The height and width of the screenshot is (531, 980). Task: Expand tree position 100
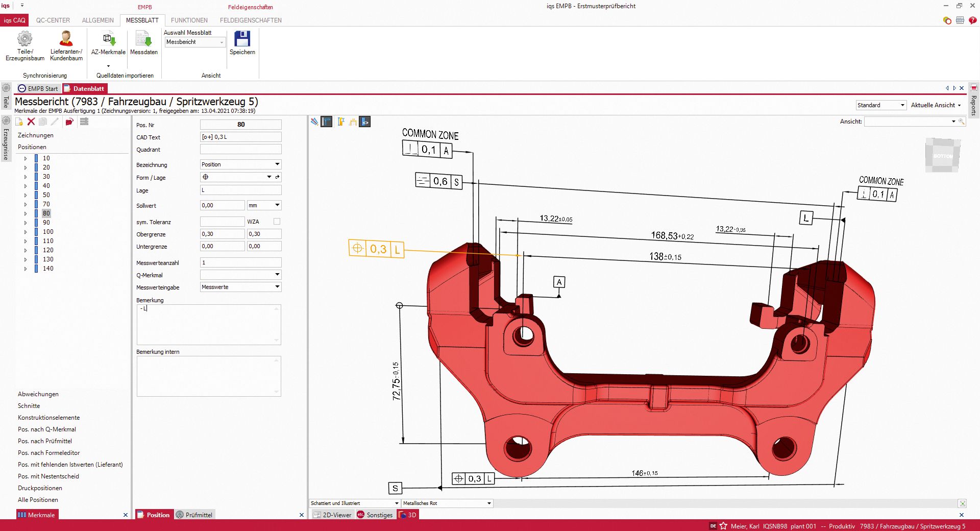(25, 231)
